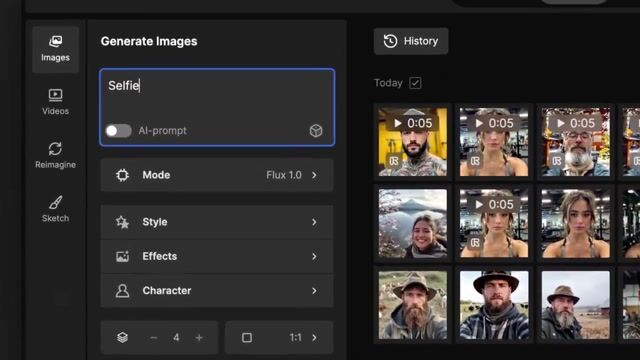Click the stacked layers count icon
This screenshot has width=640, height=360.
coord(122,338)
